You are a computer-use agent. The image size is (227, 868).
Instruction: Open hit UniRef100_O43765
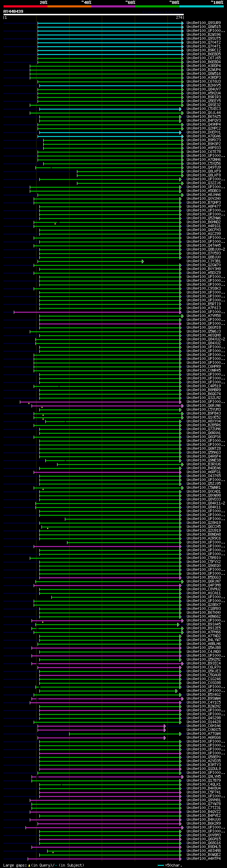coord(204,476)
